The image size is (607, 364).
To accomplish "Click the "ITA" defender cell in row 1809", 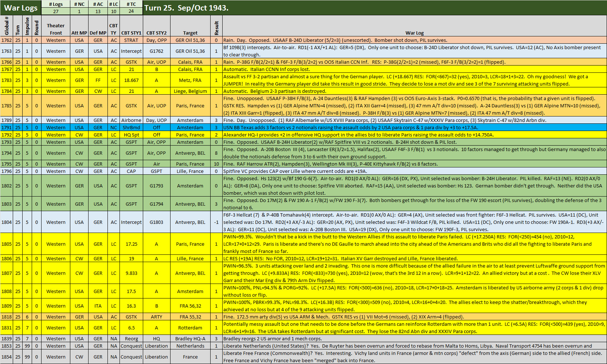I will click(98, 306).
